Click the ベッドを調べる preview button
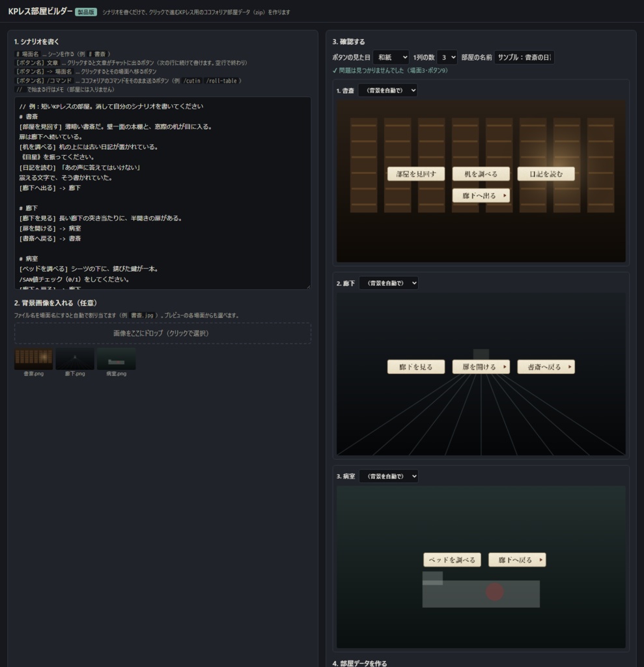The width and height of the screenshot is (644, 667). click(452, 560)
